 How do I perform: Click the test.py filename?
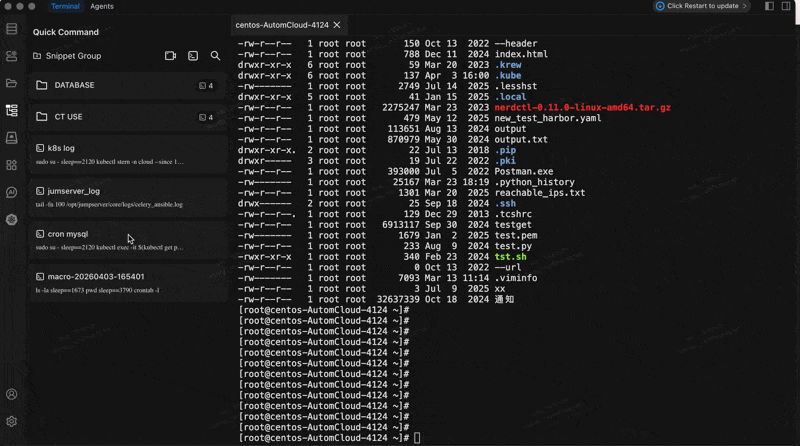pyautogui.click(x=513, y=246)
